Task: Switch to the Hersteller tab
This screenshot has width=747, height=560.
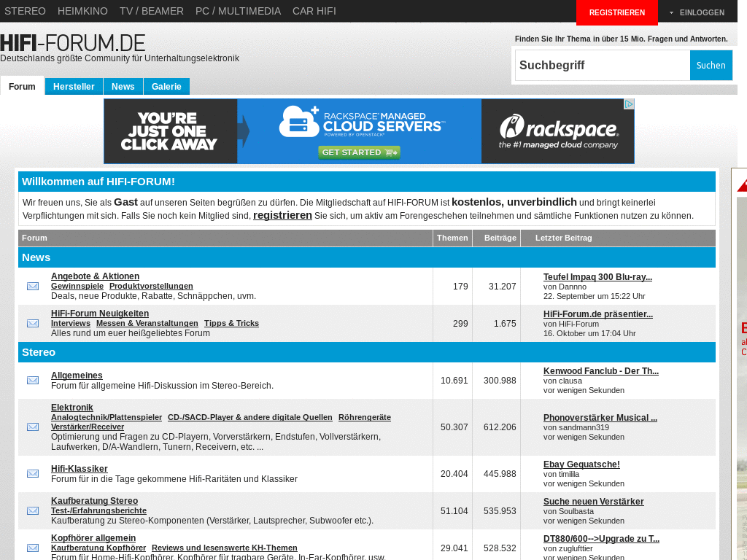Action: (73, 86)
